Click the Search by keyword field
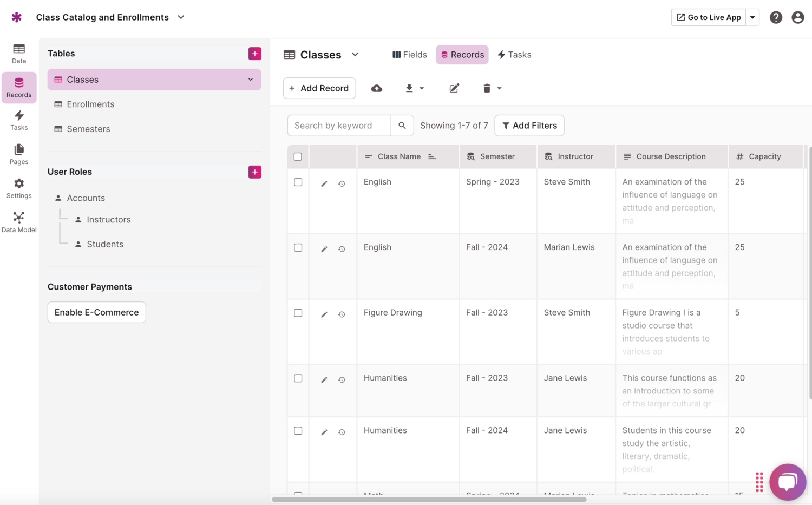 pos(339,126)
